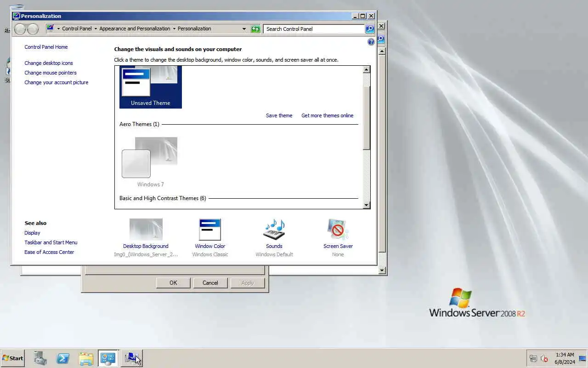Screen dimensions: 588x368
Task: Switch to Personalization taskbar button
Action: click(x=132, y=358)
